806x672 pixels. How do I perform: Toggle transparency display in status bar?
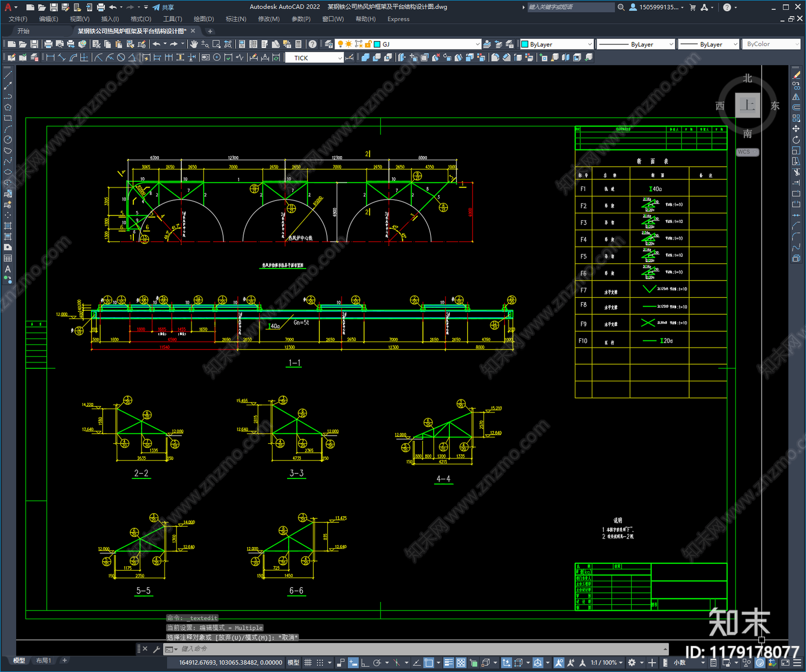[461, 662]
